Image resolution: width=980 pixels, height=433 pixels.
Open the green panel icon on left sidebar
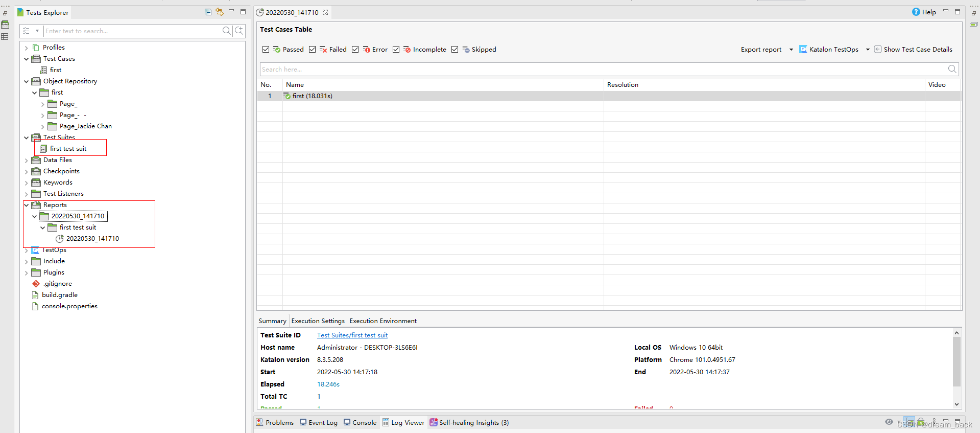coord(5,25)
